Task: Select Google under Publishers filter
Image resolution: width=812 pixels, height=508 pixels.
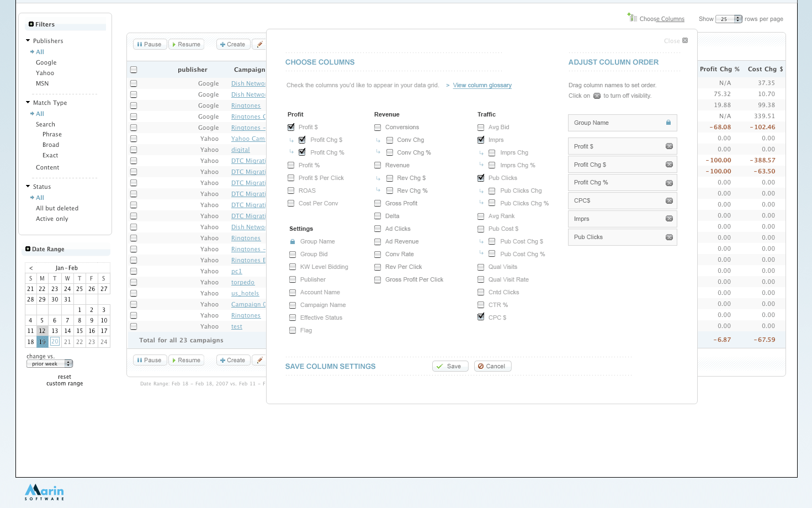Action: pos(46,62)
